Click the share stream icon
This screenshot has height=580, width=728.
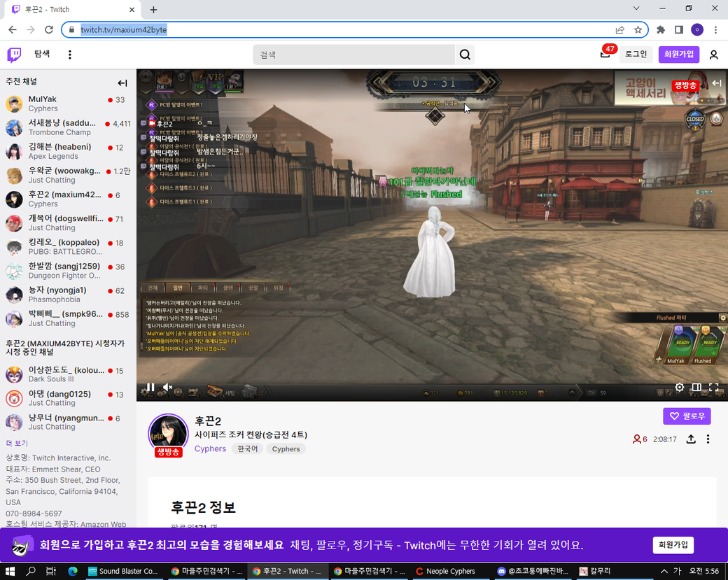[691, 439]
